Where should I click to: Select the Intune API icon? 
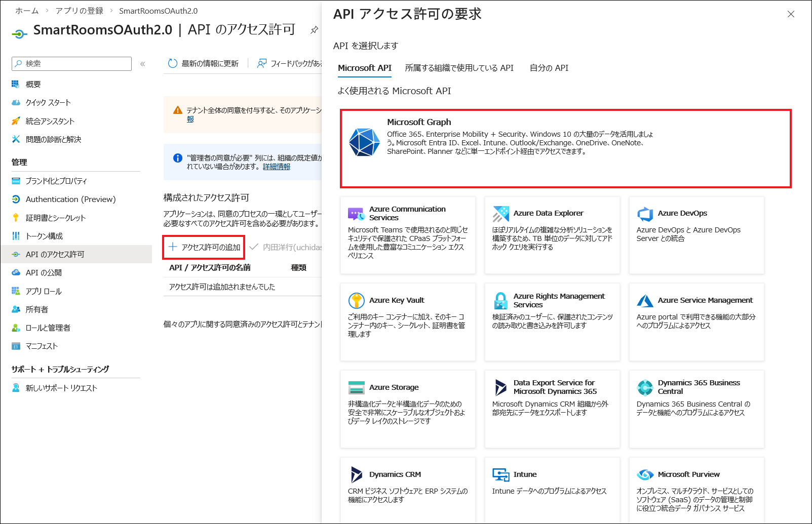click(500, 474)
